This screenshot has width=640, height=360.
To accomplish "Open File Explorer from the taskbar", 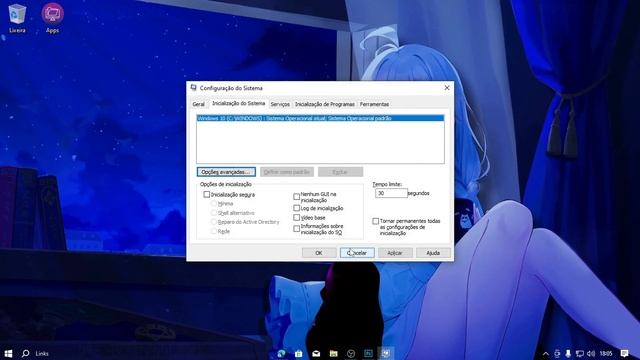I will (x=333, y=353).
